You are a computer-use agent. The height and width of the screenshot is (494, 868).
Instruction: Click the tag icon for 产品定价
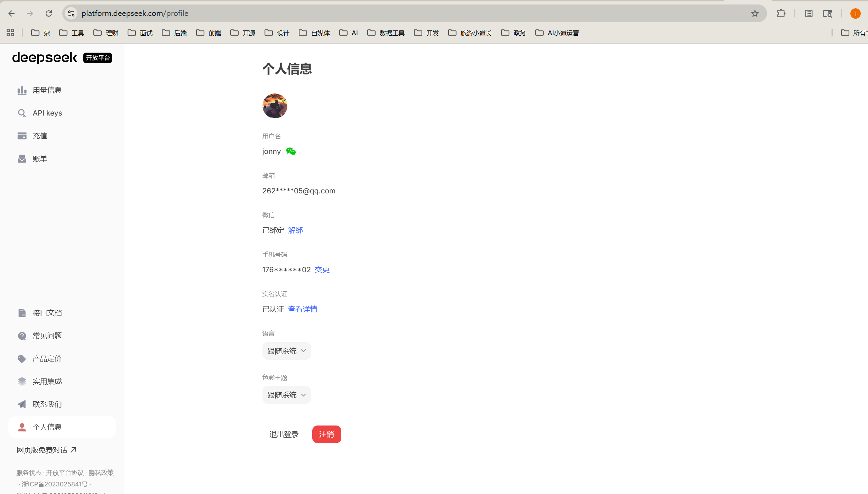(22, 359)
